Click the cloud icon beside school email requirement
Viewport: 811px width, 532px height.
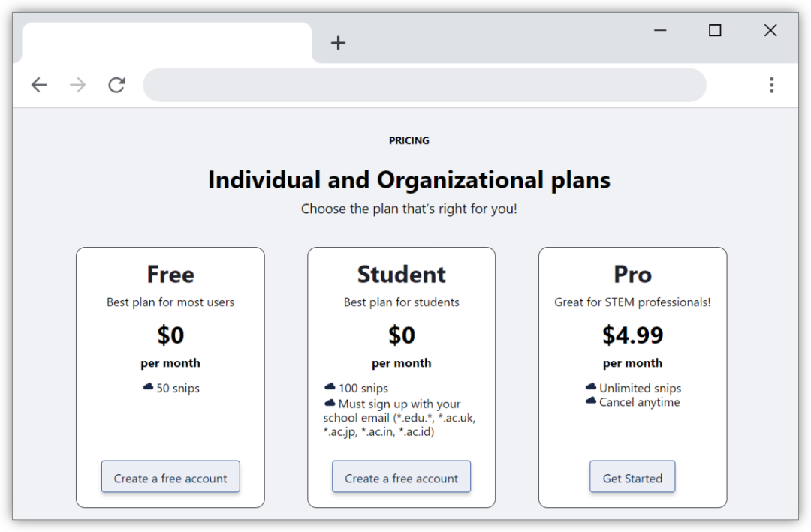330,403
